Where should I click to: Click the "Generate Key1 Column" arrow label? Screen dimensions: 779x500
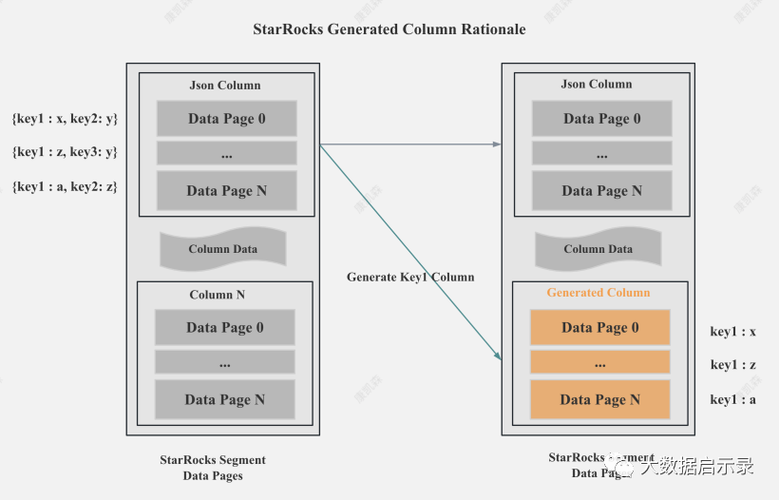(410, 277)
